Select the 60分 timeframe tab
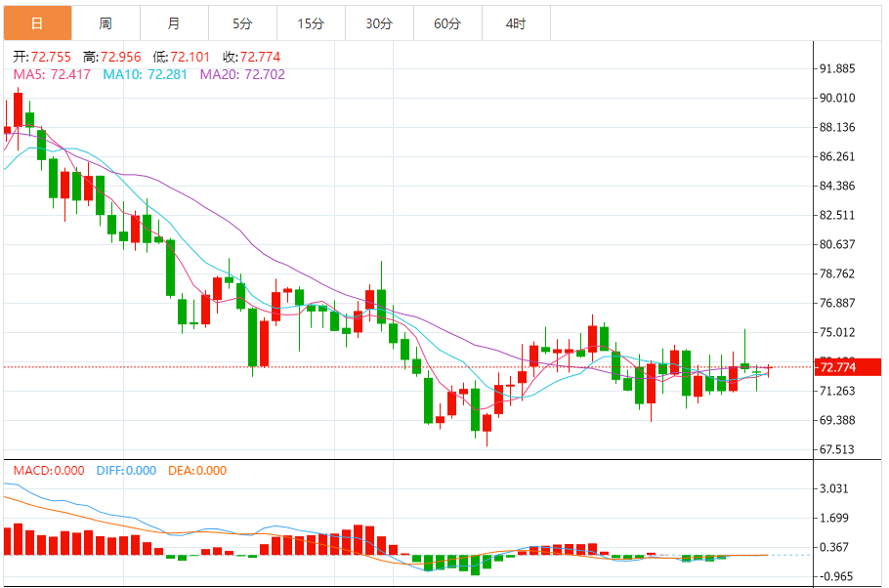The image size is (889, 588). pyautogui.click(x=447, y=23)
